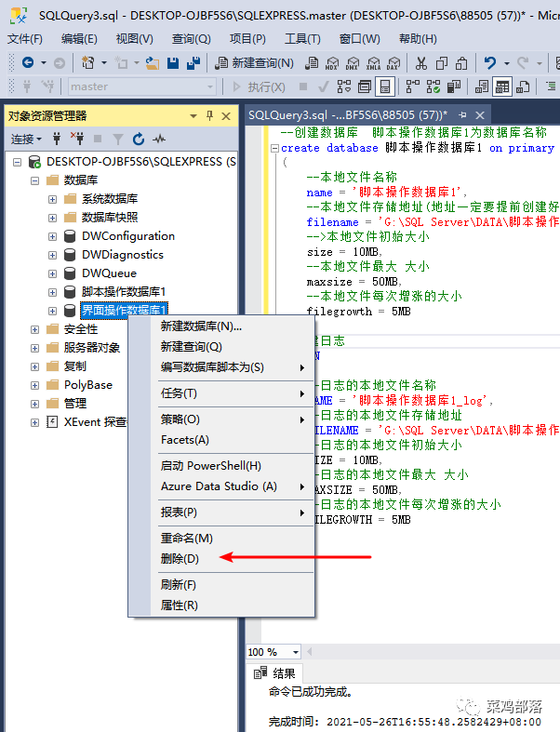Image resolution: width=560 pixels, height=732 pixels.
Task: Click the activity monitor icon in Object Explorer
Action: pyautogui.click(x=159, y=140)
